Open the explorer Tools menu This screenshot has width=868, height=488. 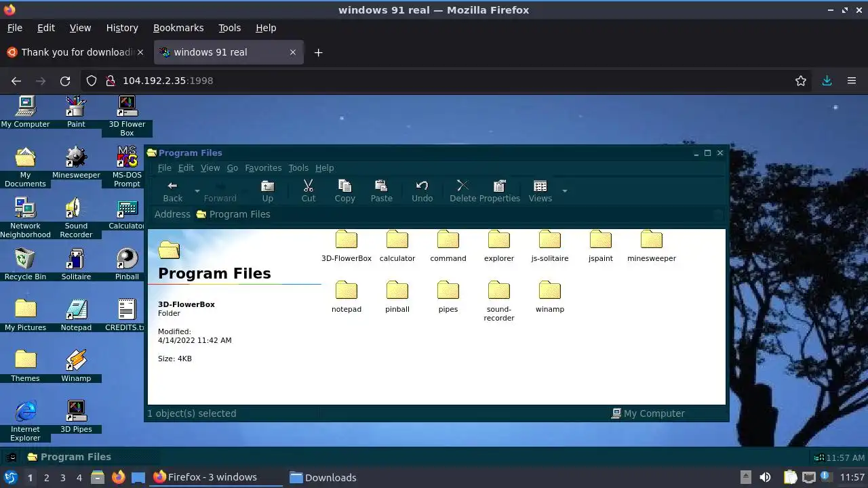tap(298, 168)
